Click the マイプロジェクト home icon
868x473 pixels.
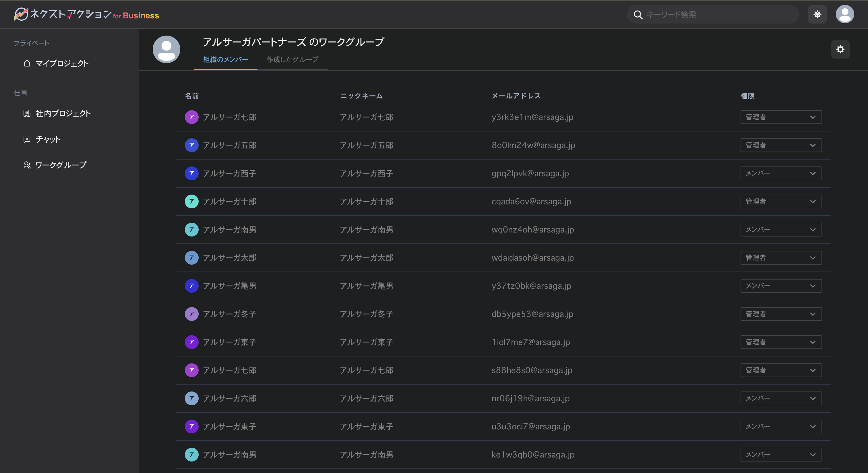click(x=27, y=63)
